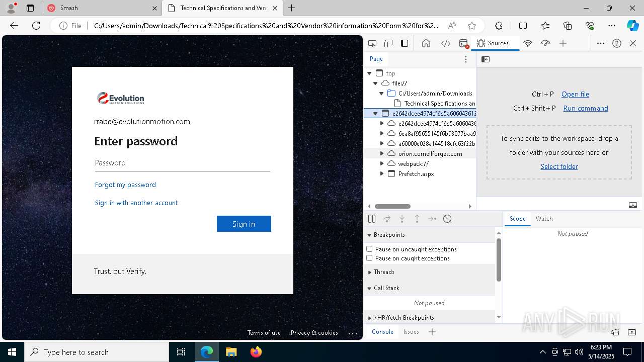
Task: Open the DevTools Welcome home tool
Action: point(426,43)
